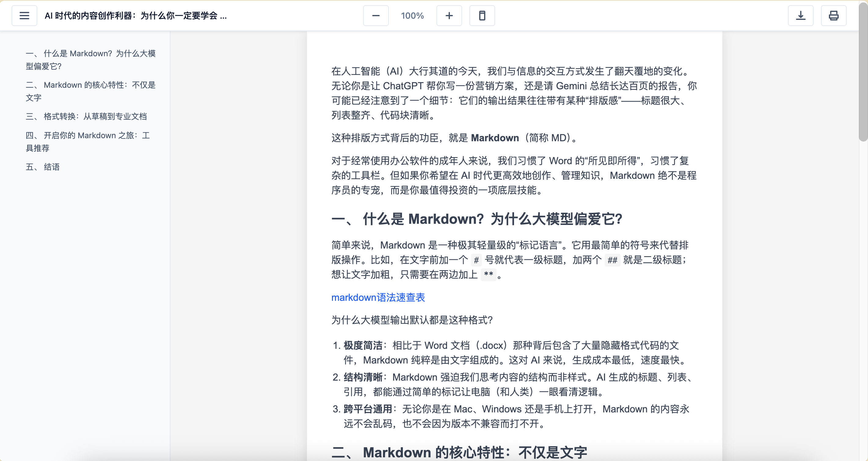This screenshot has width=868, height=461.
Task: Zoom out with the minus button
Action: tap(376, 16)
